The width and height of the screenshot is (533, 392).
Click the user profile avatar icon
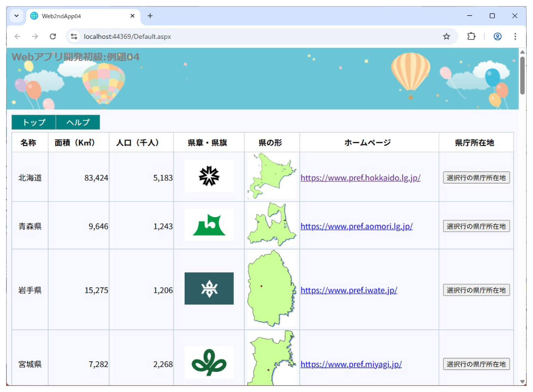coord(497,36)
